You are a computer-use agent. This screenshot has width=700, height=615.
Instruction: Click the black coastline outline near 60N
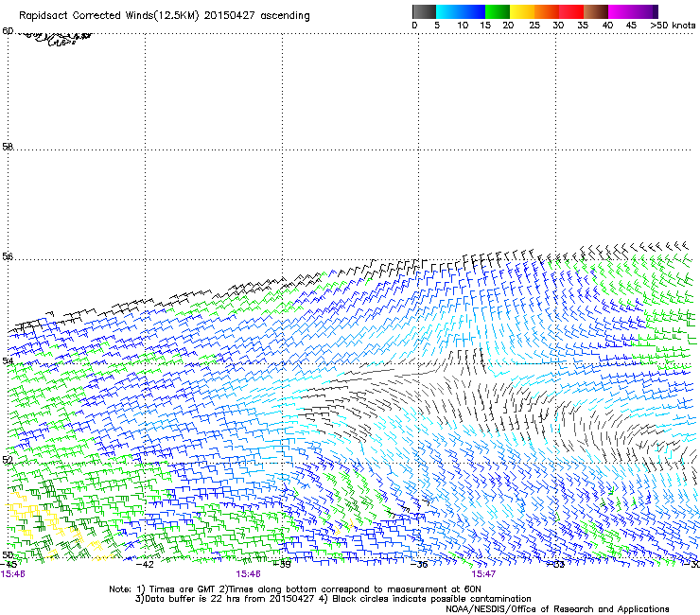tap(54, 39)
